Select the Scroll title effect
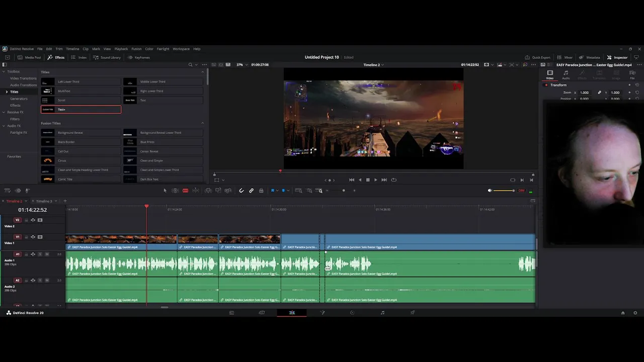Viewport: 644px width, 362px height. 81,100
